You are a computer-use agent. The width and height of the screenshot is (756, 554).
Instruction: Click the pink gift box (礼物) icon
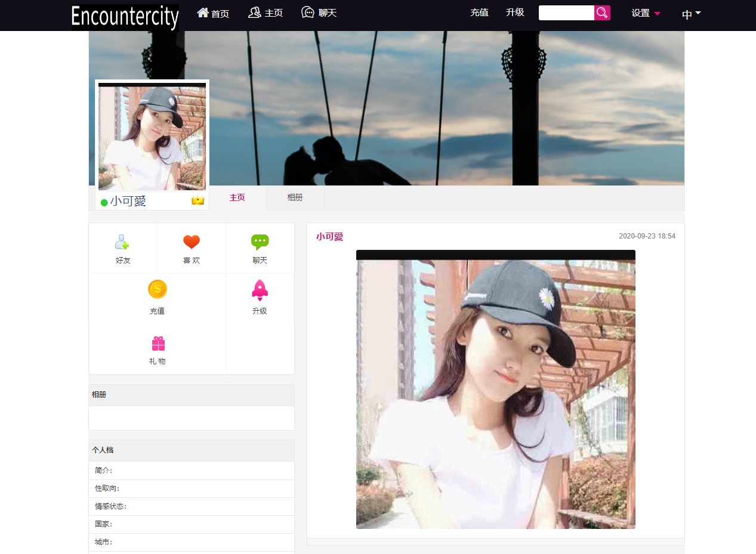click(158, 343)
